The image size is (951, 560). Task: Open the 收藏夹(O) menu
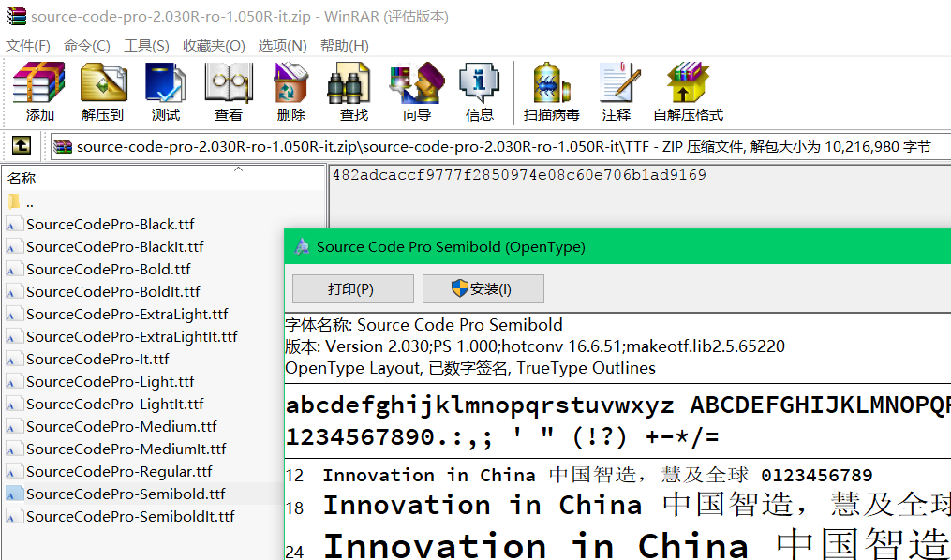point(214,46)
